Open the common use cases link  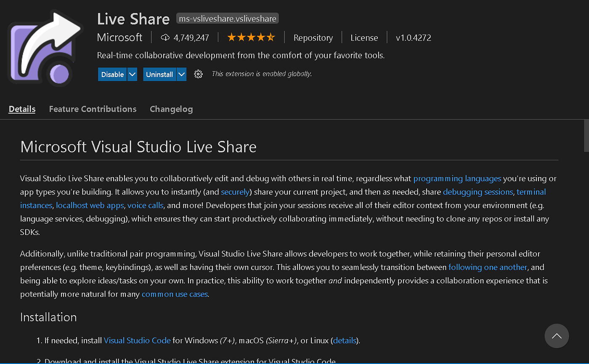pyautogui.click(x=175, y=294)
